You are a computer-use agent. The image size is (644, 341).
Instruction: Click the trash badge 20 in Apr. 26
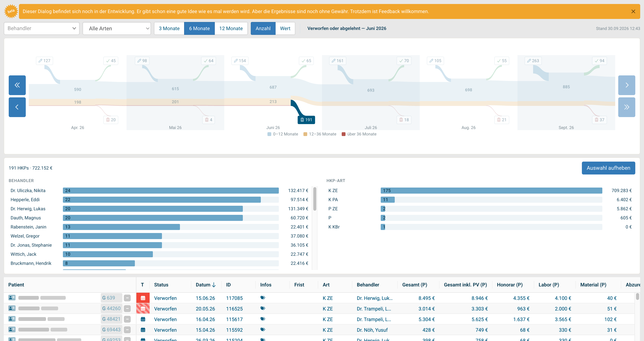(111, 120)
